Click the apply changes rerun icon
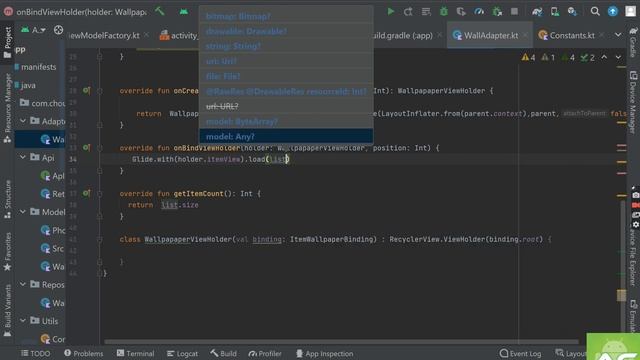 pyautogui.click(x=408, y=11)
